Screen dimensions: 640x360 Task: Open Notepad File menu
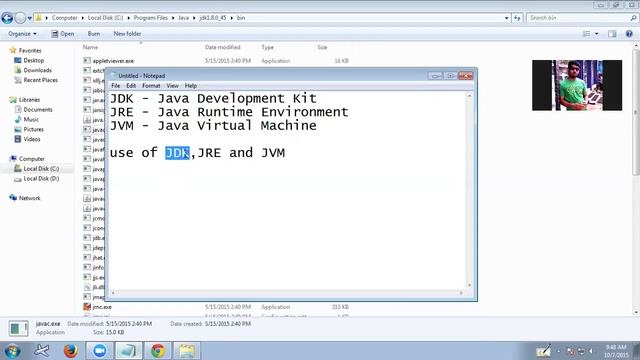116,86
